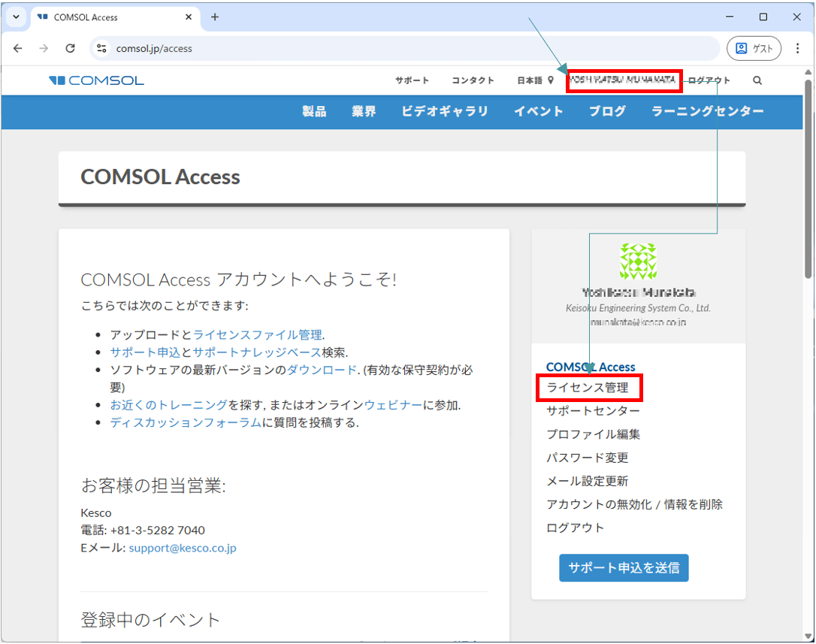Click the site information icon in address bar

coord(102,48)
